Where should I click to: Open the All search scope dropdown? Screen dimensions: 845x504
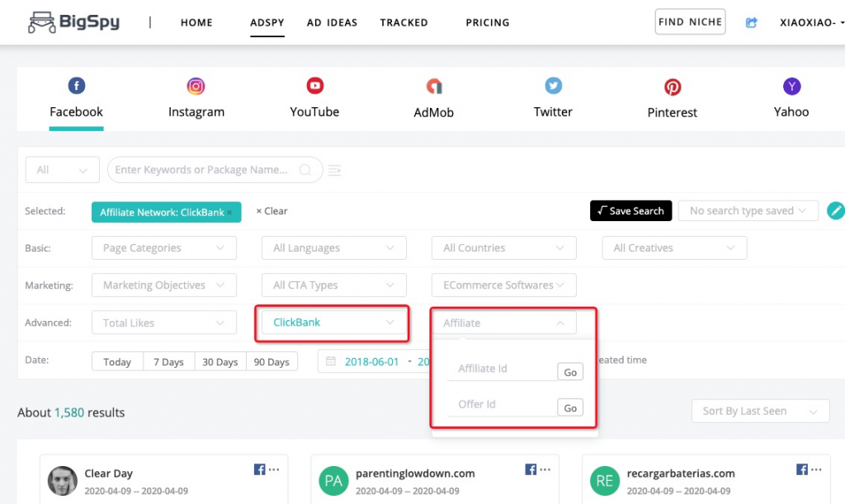(x=63, y=170)
